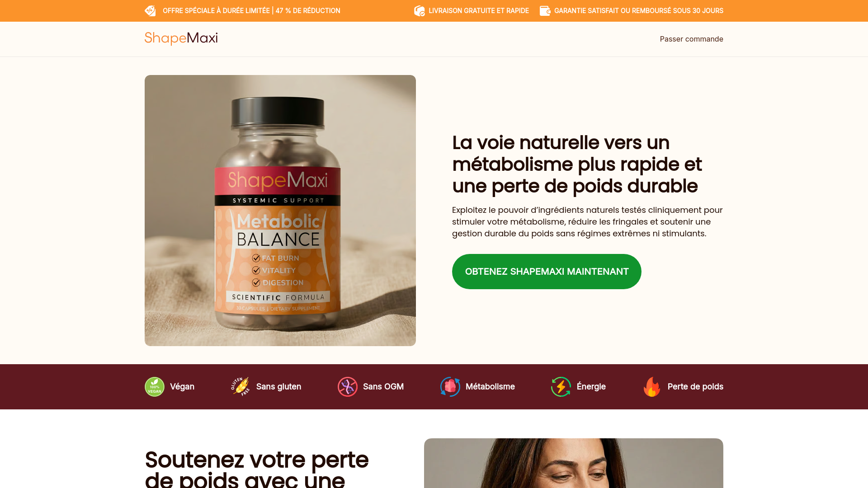
Task: Click the Sans gluten label
Action: click(x=278, y=387)
